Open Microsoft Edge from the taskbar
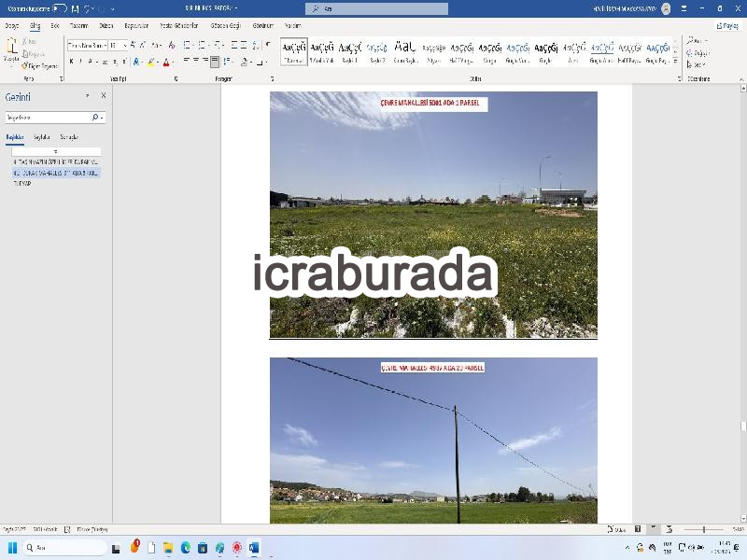Screen dimensions: 747x560 pos(185,548)
